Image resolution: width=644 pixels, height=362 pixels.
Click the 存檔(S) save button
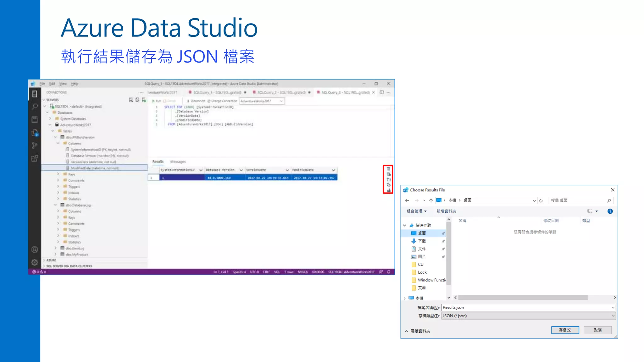(x=565, y=330)
